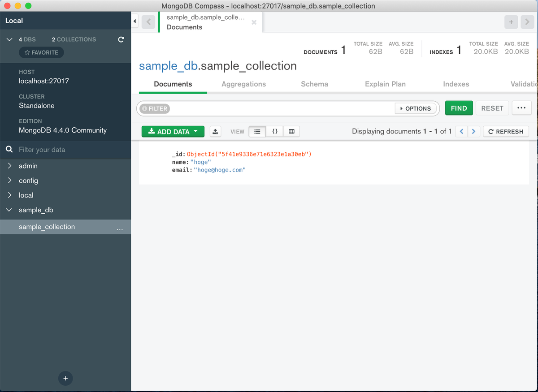Show previous page of documents
Image resolution: width=538 pixels, height=392 pixels.
pyautogui.click(x=462, y=131)
